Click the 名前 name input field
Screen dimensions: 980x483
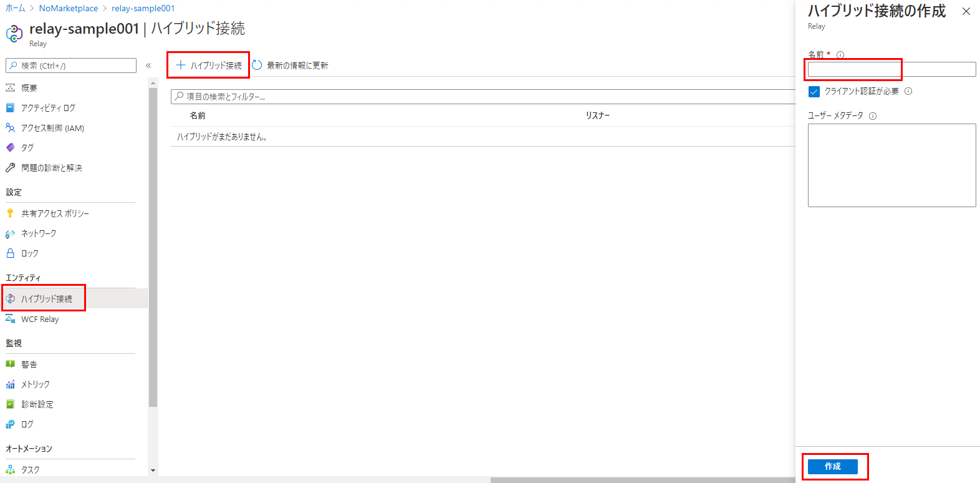[891, 69]
